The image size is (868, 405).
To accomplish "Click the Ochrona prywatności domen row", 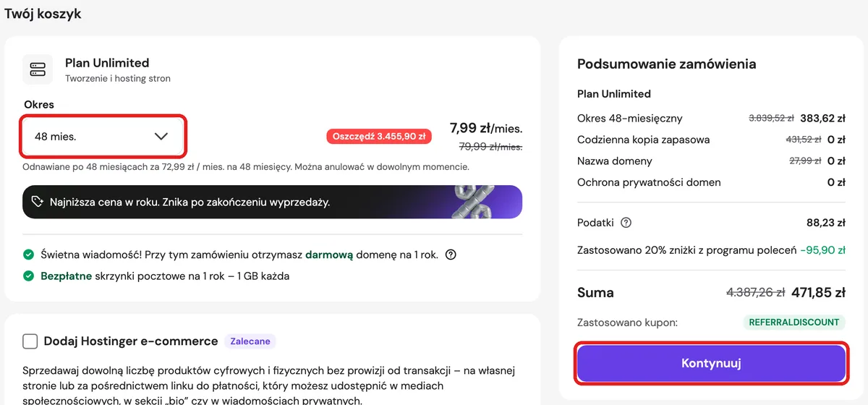I will (x=711, y=182).
